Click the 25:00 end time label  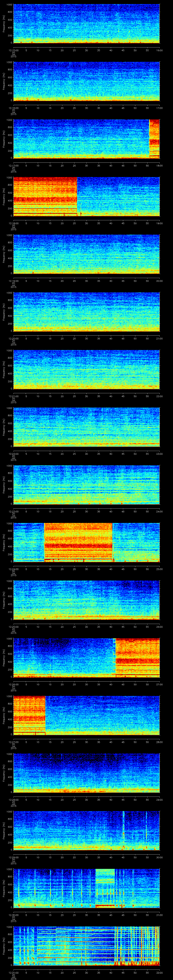[160, 569]
